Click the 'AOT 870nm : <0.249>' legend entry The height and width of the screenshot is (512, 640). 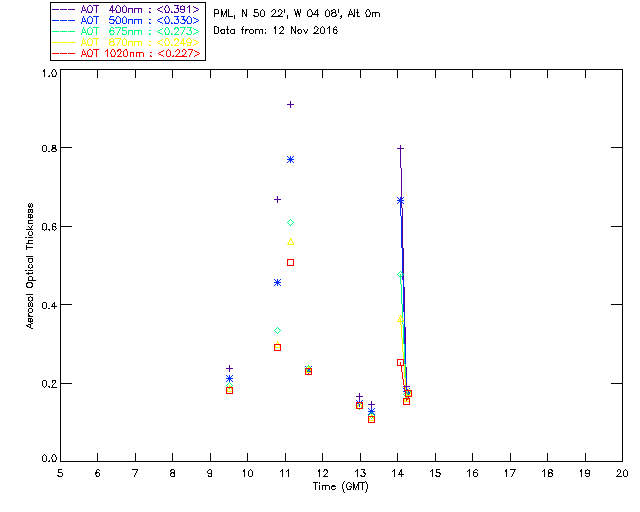pos(127,42)
